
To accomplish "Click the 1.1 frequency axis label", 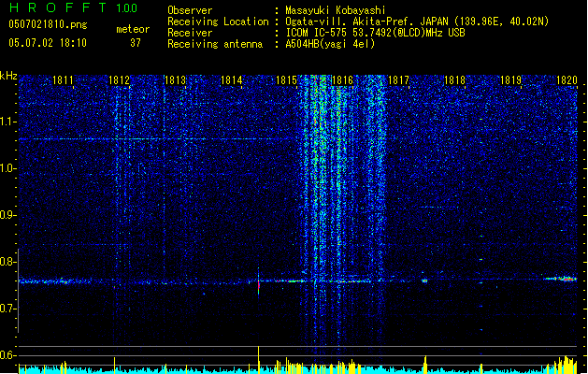I will (7, 122).
